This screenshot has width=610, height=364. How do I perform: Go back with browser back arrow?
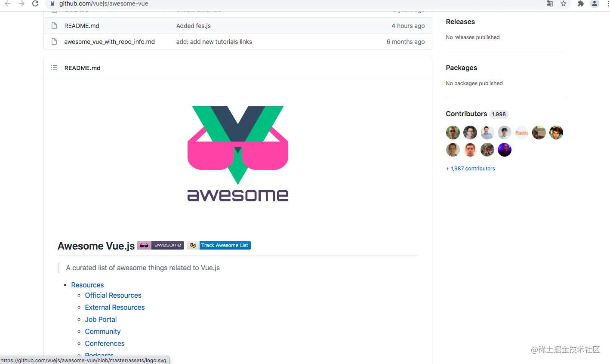[x=8, y=3]
